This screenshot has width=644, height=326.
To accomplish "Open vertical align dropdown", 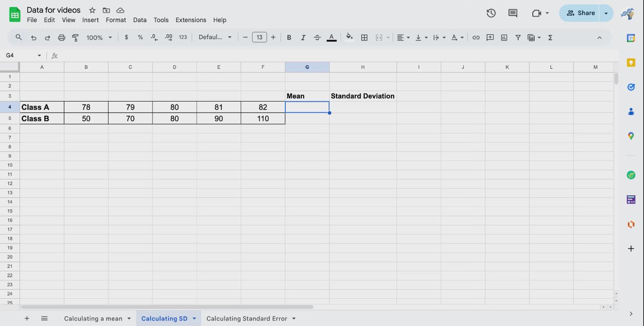I will [x=421, y=37].
